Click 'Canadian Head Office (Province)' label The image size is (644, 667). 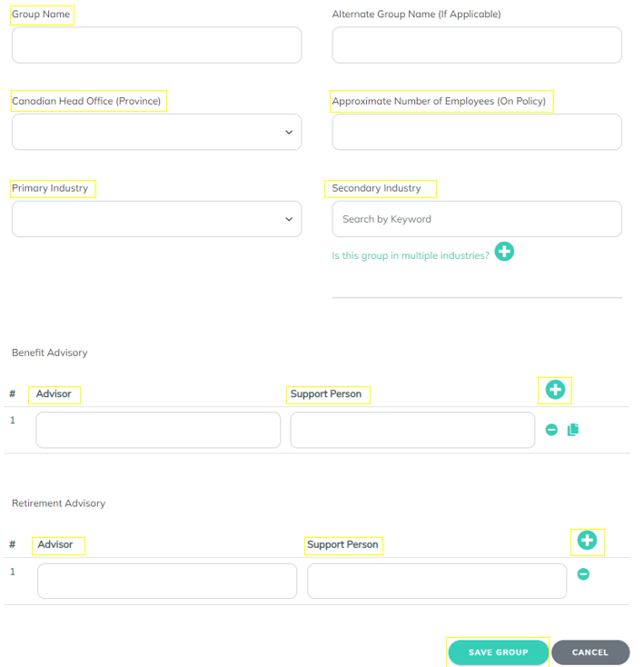pos(86,101)
